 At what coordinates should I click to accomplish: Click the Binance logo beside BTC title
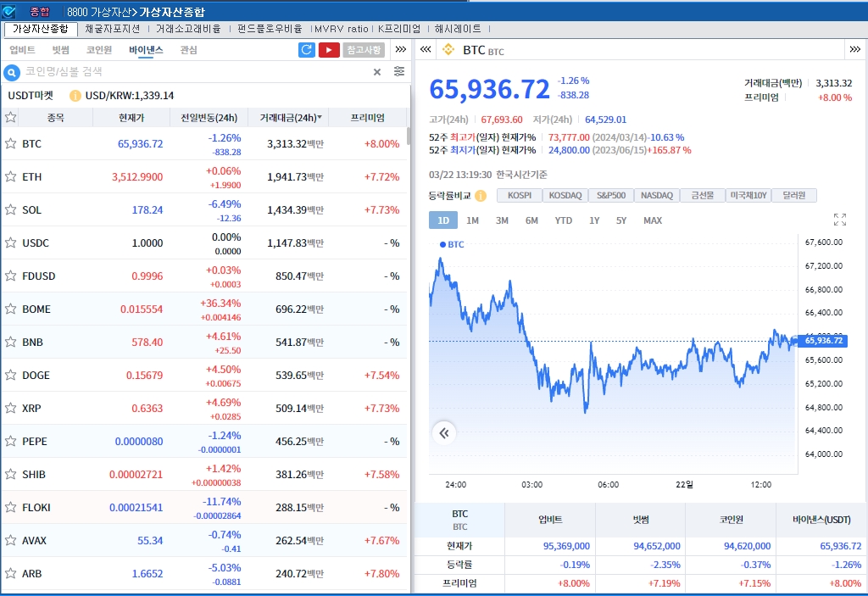448,50
